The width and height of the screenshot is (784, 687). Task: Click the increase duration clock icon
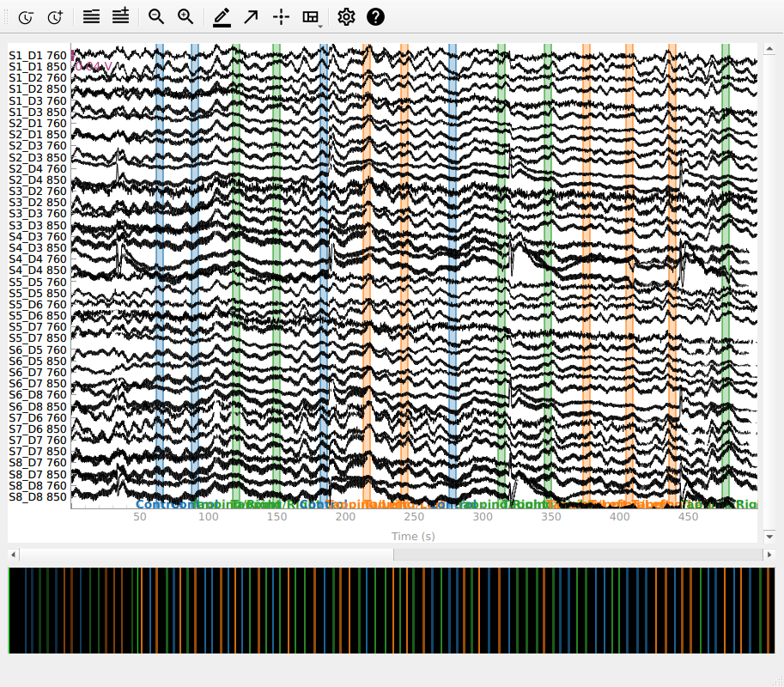(54, 16)
